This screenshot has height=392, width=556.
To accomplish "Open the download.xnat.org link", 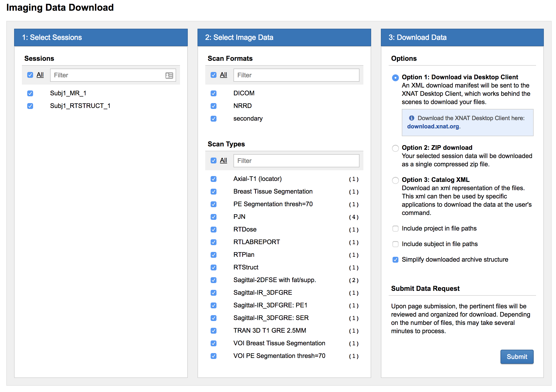I will [433, 126].
